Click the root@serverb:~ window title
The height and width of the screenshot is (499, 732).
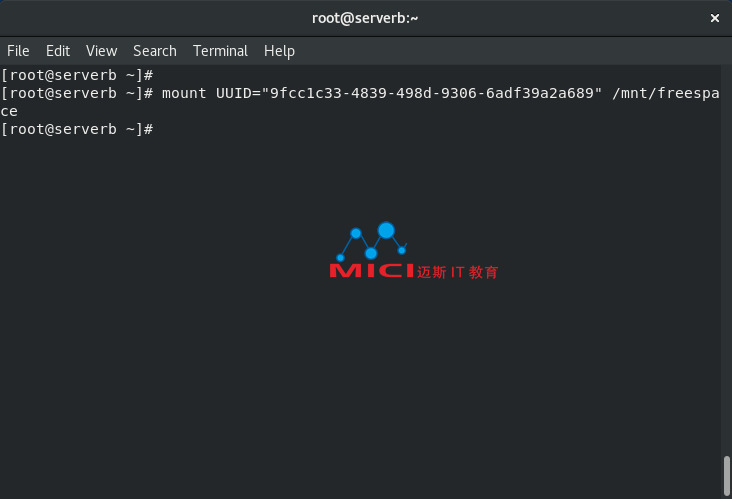point(365,18)
